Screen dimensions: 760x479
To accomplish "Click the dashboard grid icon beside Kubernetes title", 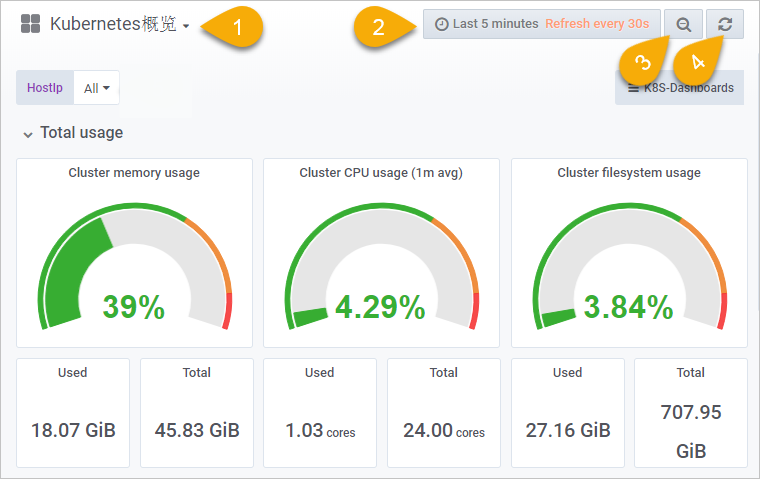I will (31, 24).
